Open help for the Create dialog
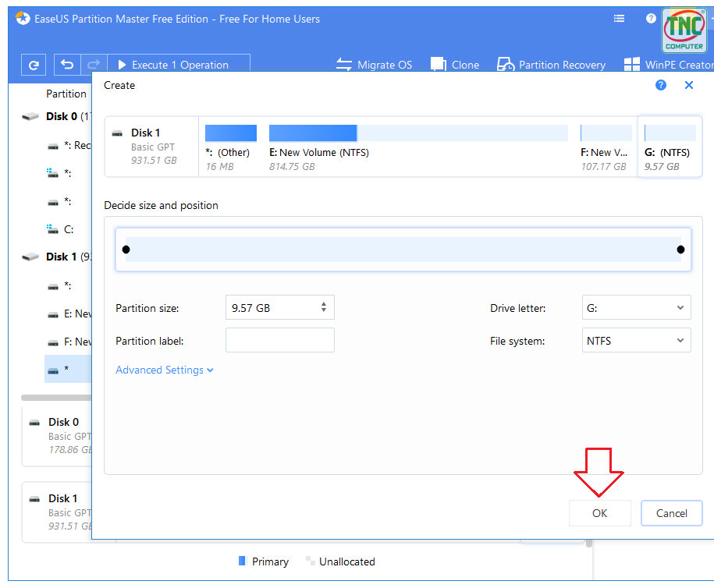Viewport: 714px width, 588px height. coord(661,85)
